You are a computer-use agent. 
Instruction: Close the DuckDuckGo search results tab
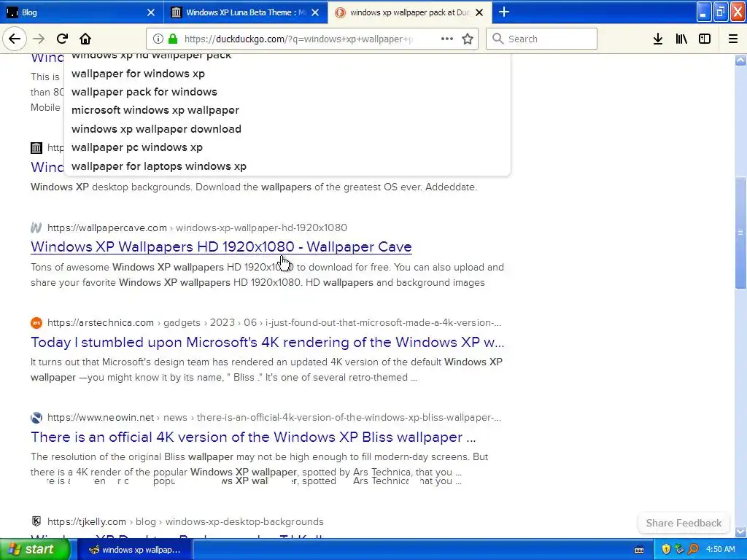(479, 12)
